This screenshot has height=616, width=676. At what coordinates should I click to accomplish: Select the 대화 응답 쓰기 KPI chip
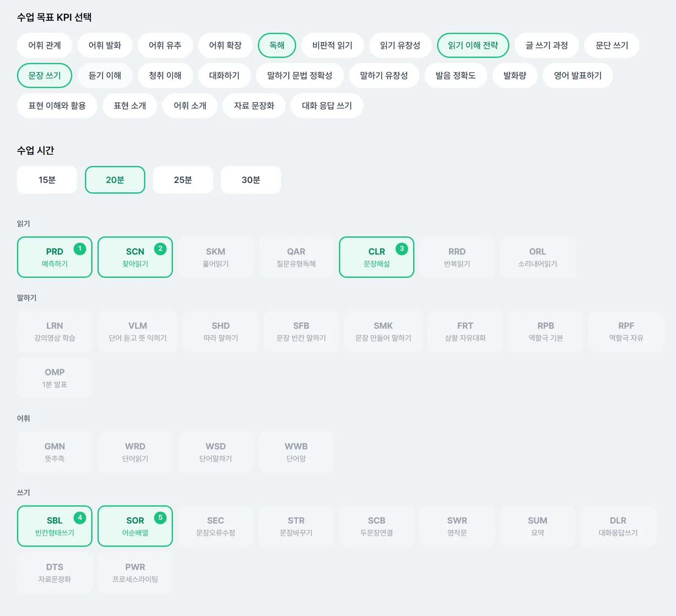coord(327,106)
